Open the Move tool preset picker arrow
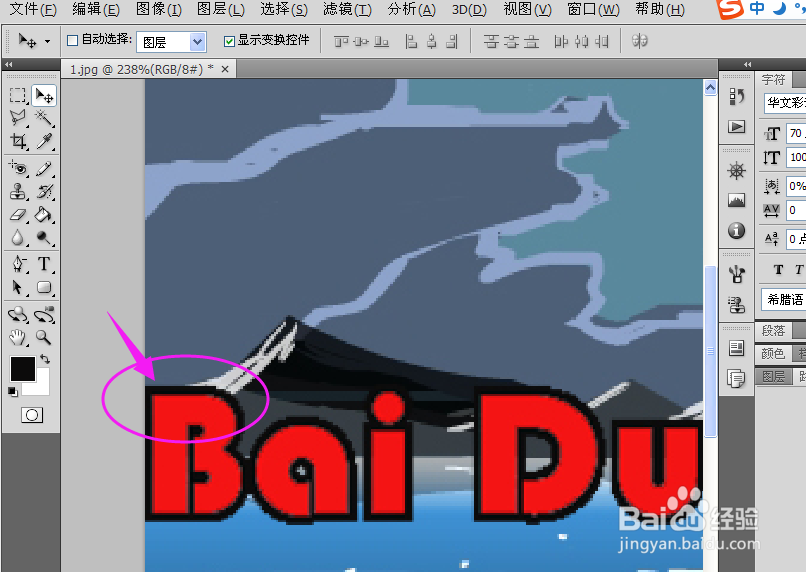 pos(48,41)
